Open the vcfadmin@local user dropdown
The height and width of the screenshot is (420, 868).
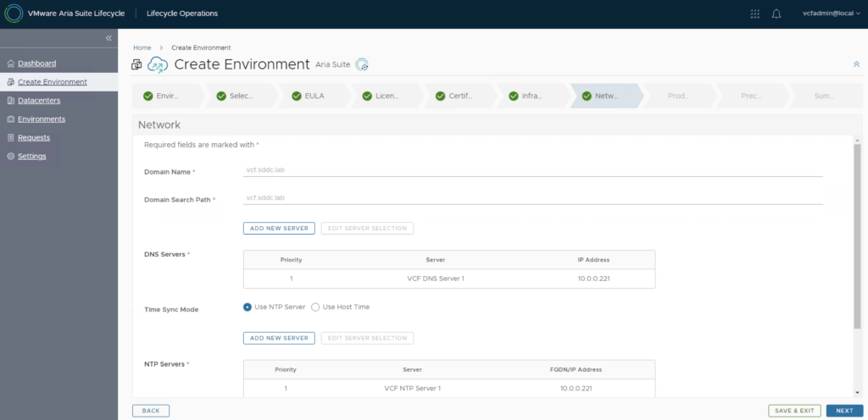pos(830,14)
